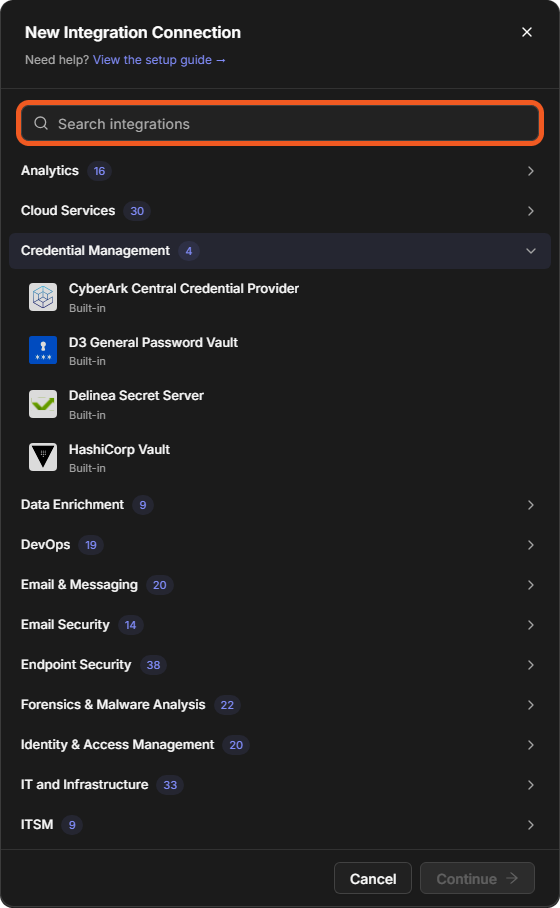Click the Analytics count badge 16
This screenshot has width=560, height=908.
point(100,171)
